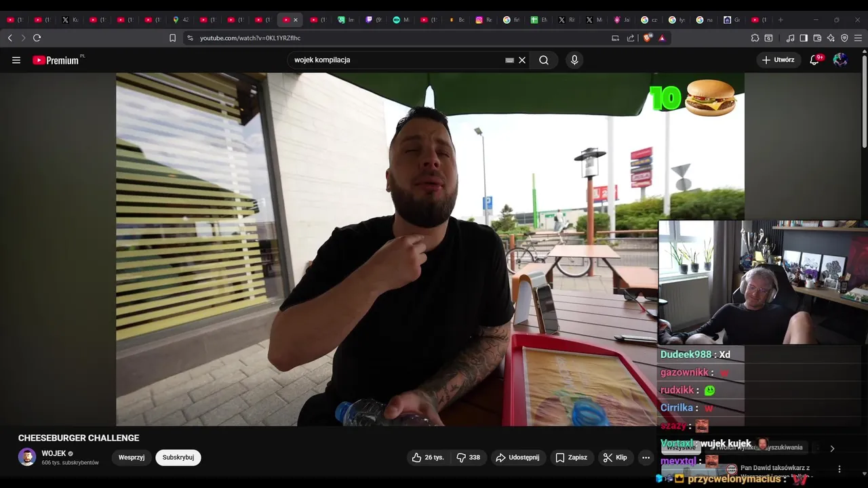The height and width of the screenshot is (488, 868).
Task: Share this page from address bar
Action: click(x=631, y=38)
